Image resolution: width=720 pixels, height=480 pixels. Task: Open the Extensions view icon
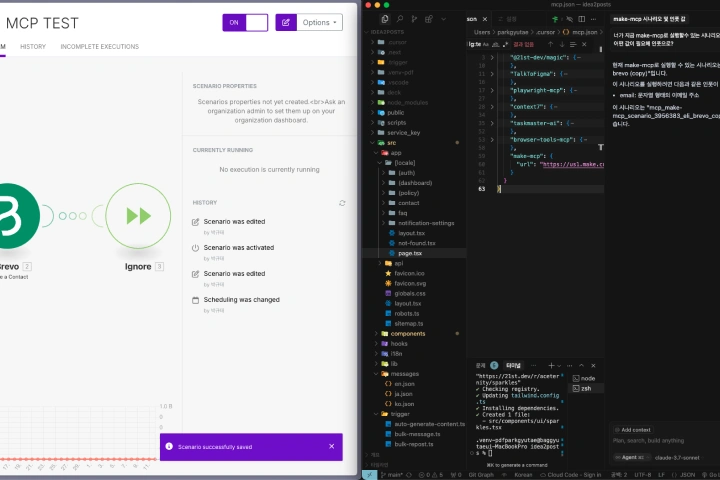(x=429, y=19)
